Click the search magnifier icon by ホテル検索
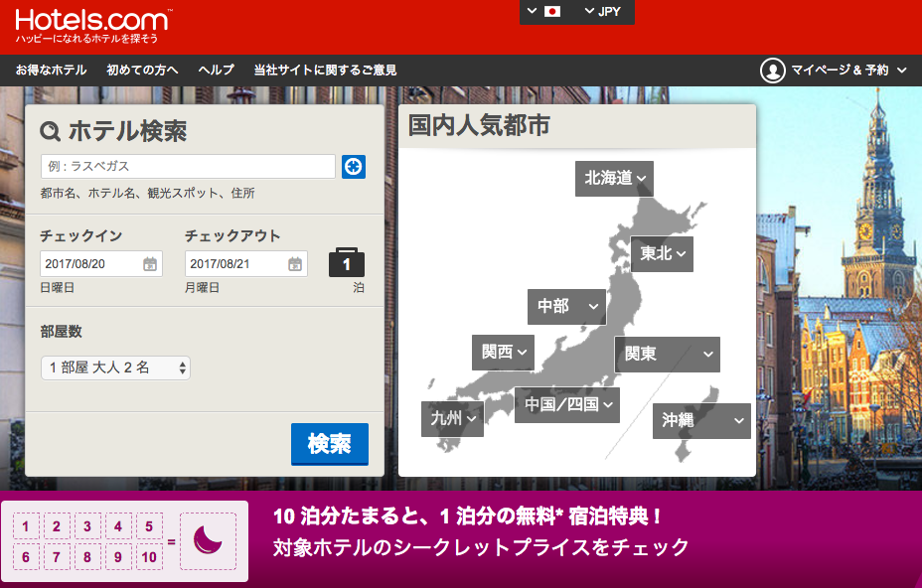Image resolution: width=922 pixels, height=588 pixels. point(50,131)
